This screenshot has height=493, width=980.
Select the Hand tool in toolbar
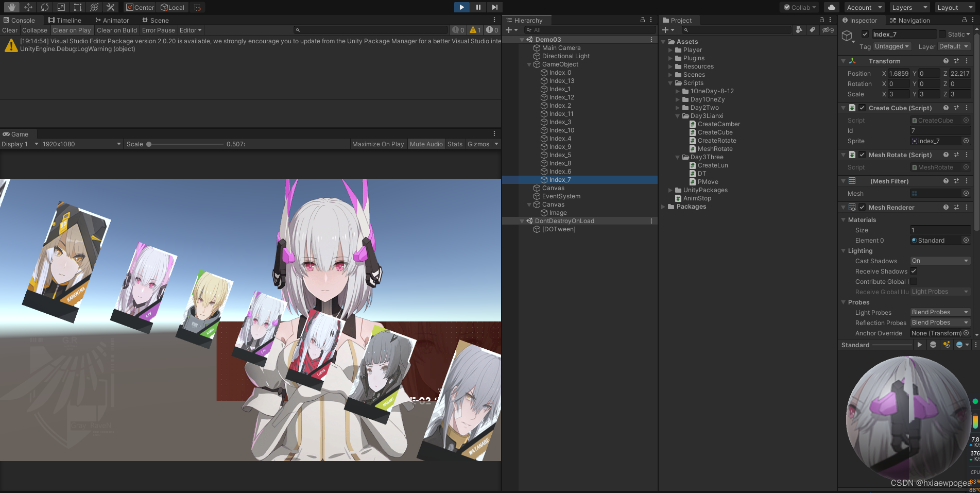pyautogui.click(x=11, y=7)
